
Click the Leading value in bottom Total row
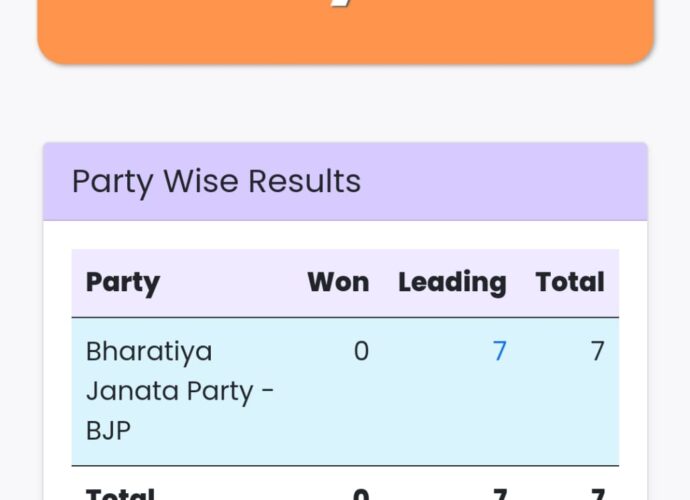click(499, 494)
